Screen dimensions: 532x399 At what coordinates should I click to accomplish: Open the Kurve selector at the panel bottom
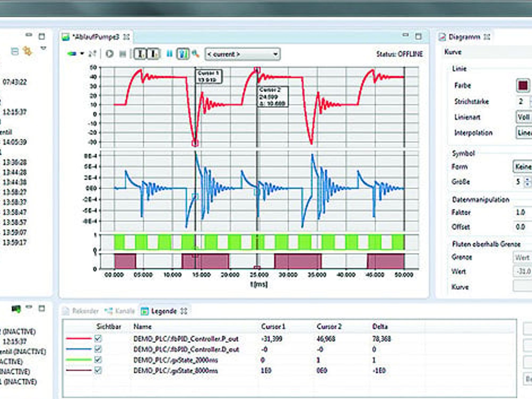523,286
